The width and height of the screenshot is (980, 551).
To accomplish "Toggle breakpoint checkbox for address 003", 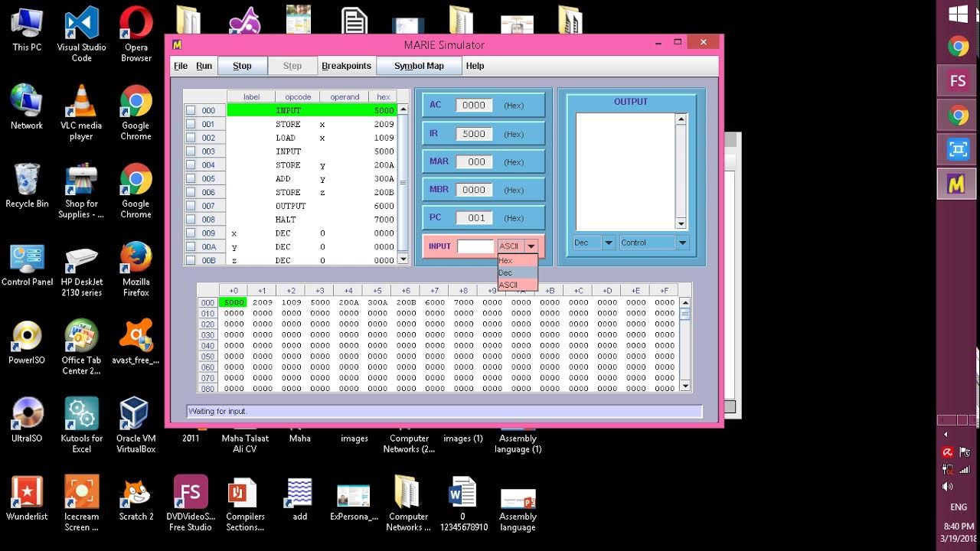I will [x=191, y=152].
